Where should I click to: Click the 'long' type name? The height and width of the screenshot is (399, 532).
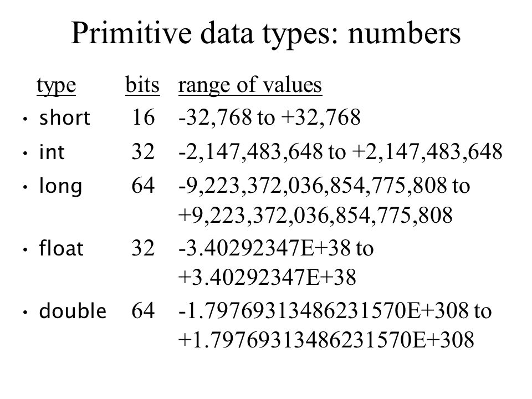60,187
